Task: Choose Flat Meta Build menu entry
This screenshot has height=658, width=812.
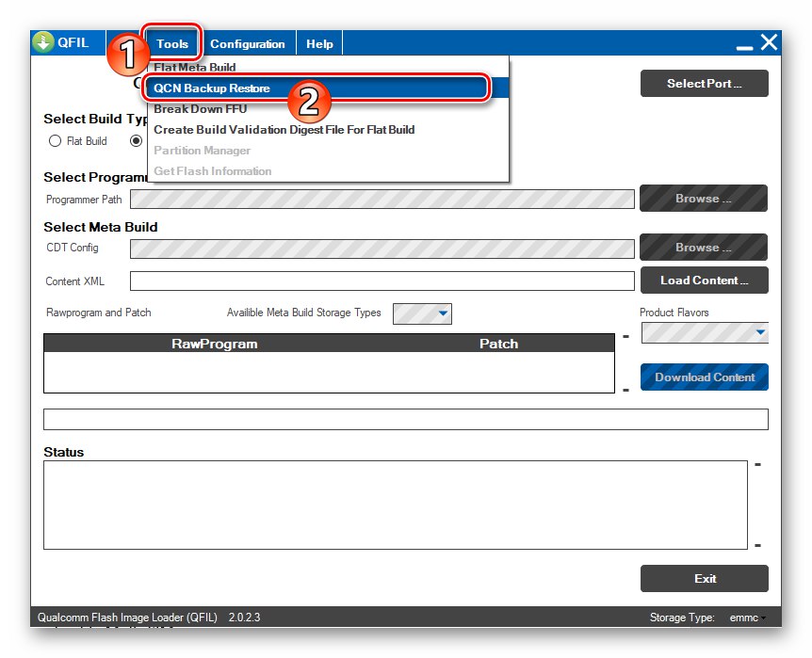Action: [x=329, y=67]
